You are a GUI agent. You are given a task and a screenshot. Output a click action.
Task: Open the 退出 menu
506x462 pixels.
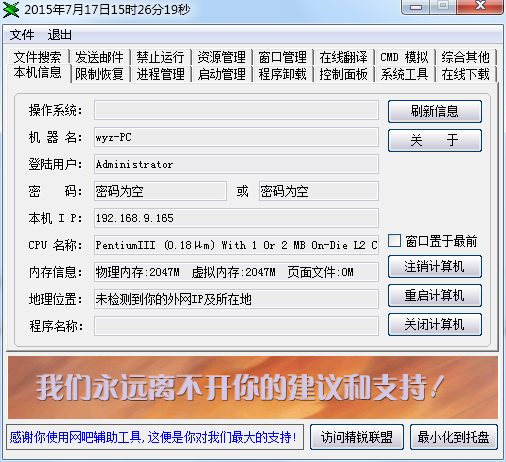click(x=60, y=35)
